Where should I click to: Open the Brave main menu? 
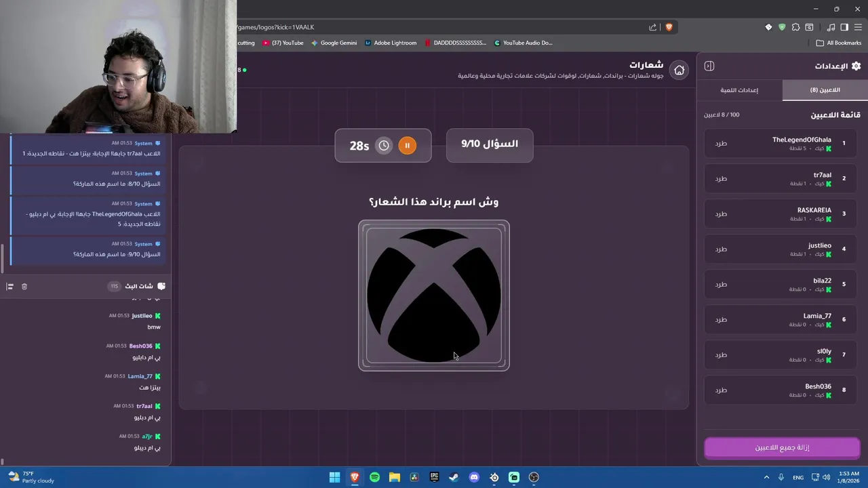[858, 27]
